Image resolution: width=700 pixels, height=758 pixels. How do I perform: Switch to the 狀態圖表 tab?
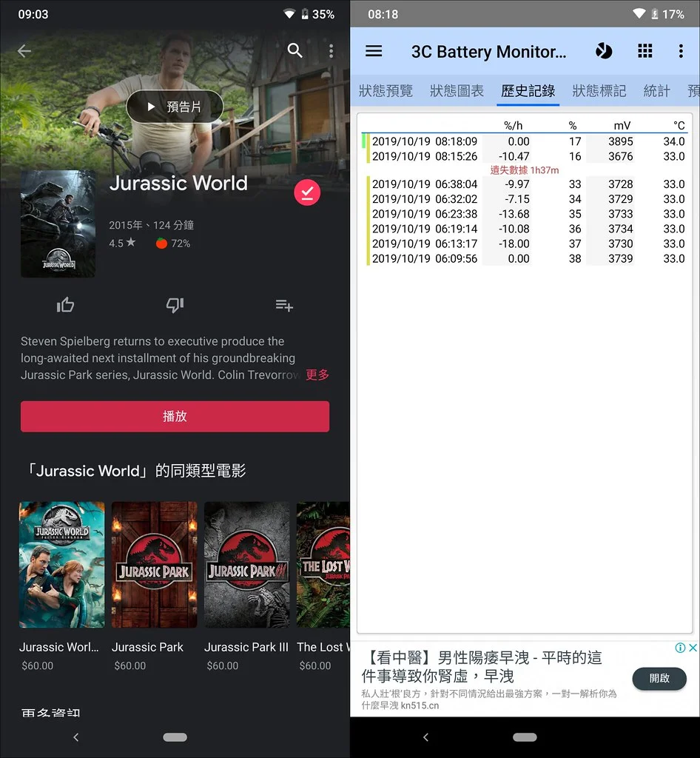pyautogui.click(x=457, y=91)
